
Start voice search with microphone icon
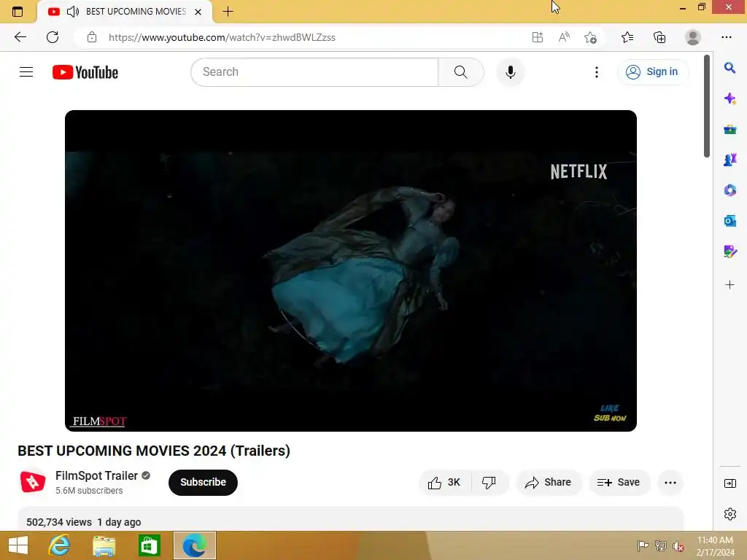[x=510, y=72]
